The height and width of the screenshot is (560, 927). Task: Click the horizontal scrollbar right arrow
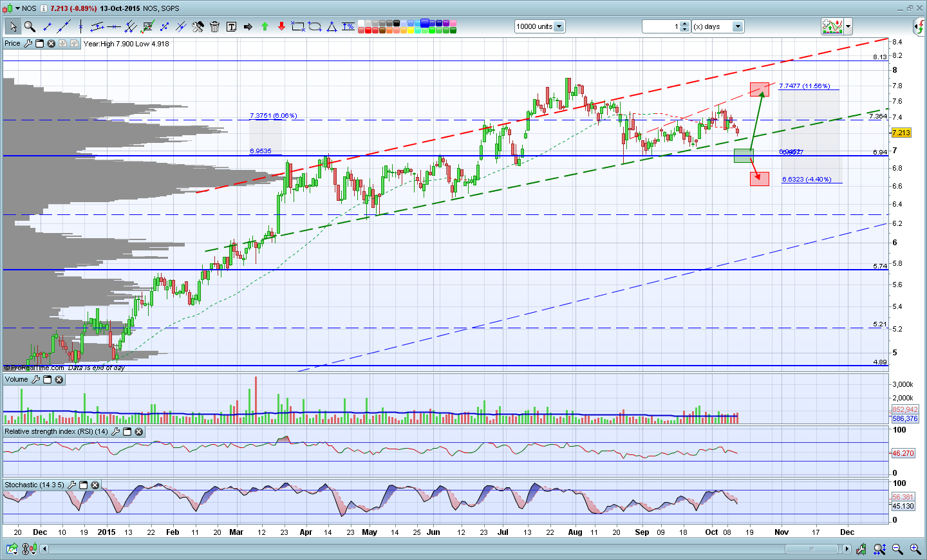[x=847, y=549]
